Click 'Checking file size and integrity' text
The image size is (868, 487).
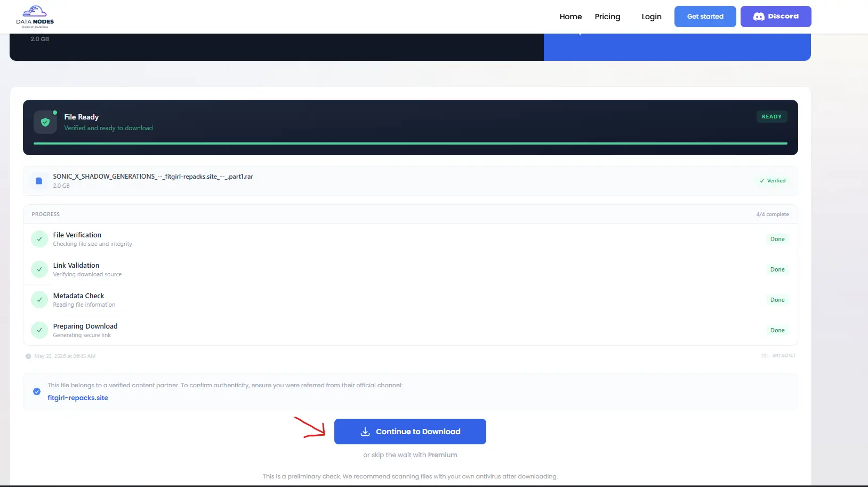(x=93, y=244)
